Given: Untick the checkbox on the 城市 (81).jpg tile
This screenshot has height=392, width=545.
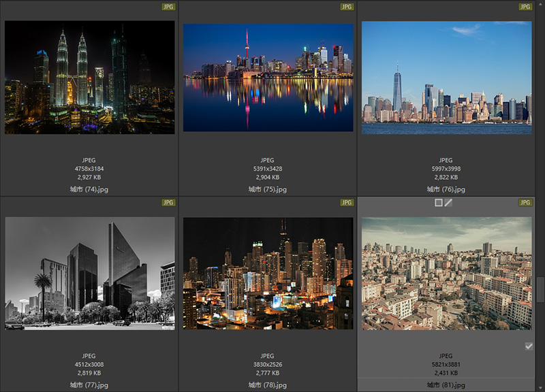Looking at the screenshot, I should tap(529, 346).
